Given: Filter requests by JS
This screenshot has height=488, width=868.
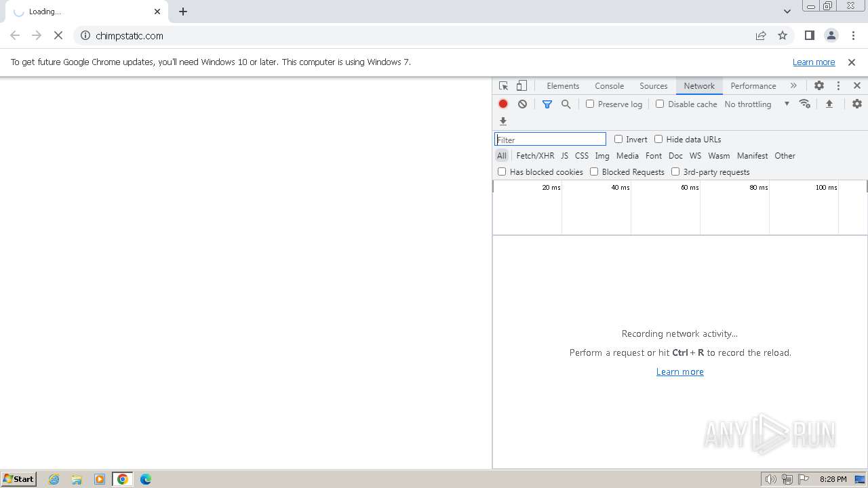Looking at the screenshot, I should coord(564,156).
